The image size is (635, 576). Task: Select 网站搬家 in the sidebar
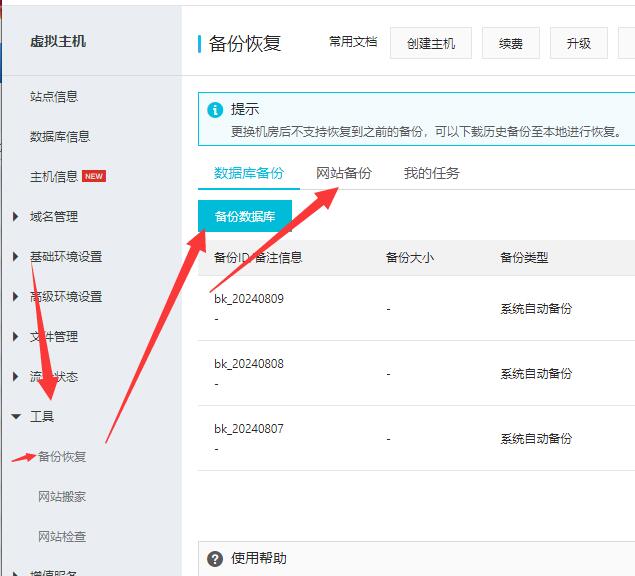click(62, 497)
